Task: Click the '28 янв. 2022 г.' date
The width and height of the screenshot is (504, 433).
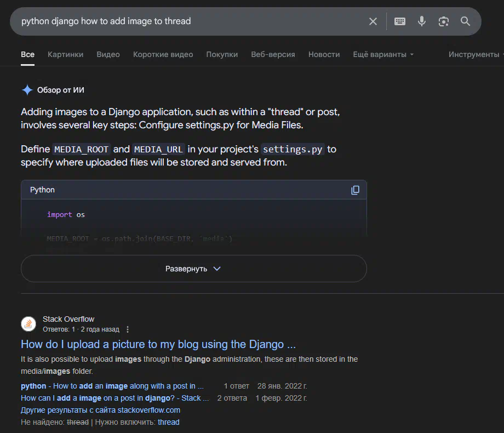Action: coord(282,386)
